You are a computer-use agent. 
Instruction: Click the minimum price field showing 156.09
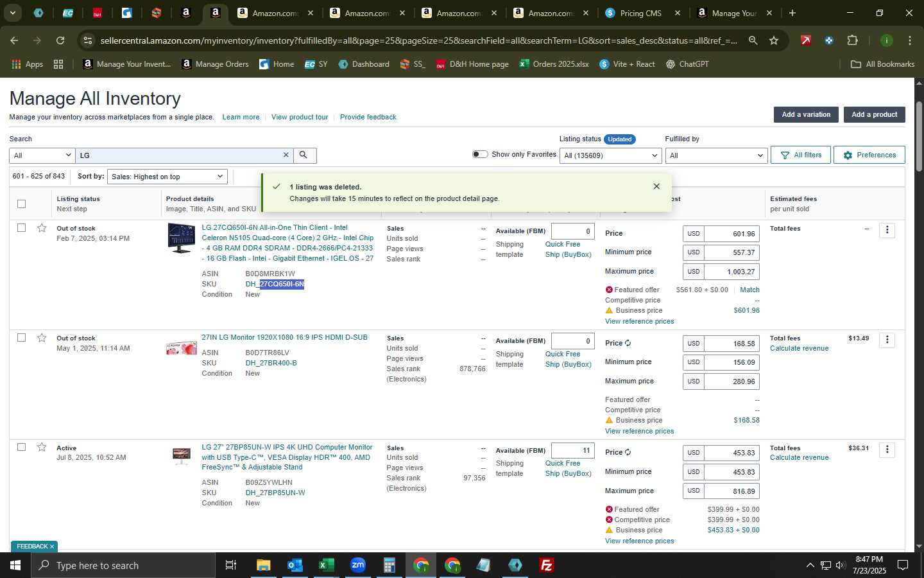click(x=732, y=362)
